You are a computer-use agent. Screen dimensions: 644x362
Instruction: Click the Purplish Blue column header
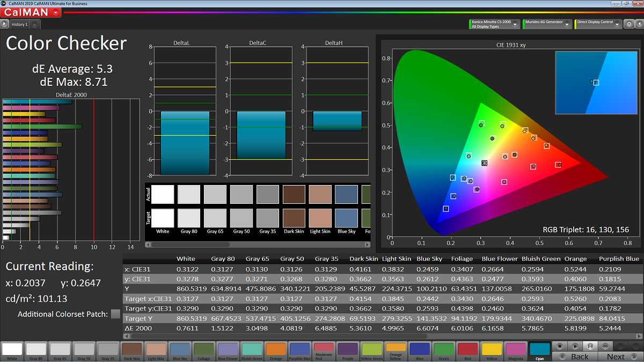pyautogui.click(x=619, y=258)
